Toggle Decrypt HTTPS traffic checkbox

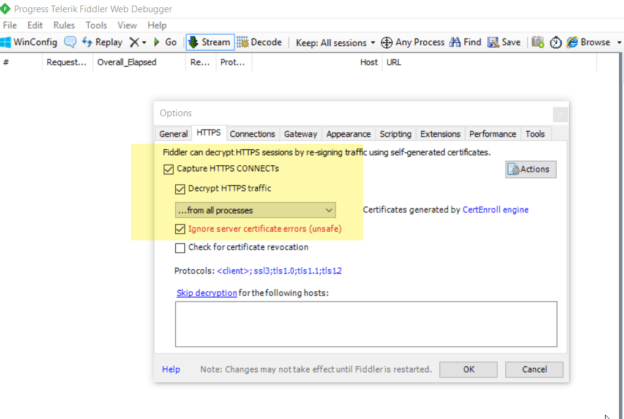point(180,189)
